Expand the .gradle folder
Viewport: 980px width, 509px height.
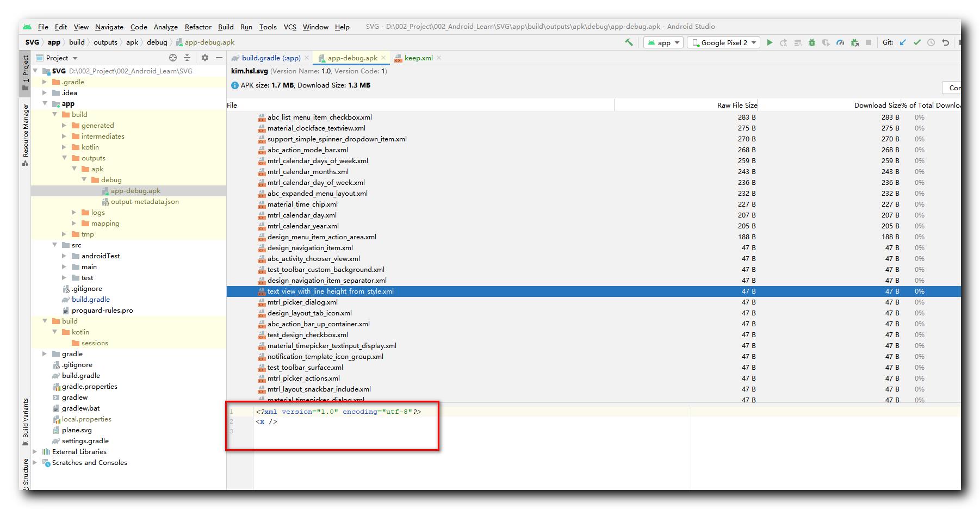pos(45,82)
